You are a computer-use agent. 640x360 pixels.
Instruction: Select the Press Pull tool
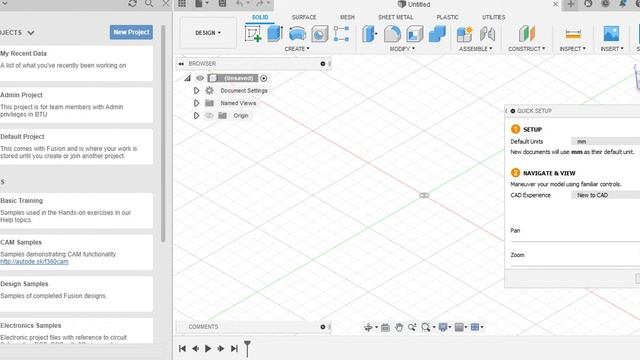(369, 34)
